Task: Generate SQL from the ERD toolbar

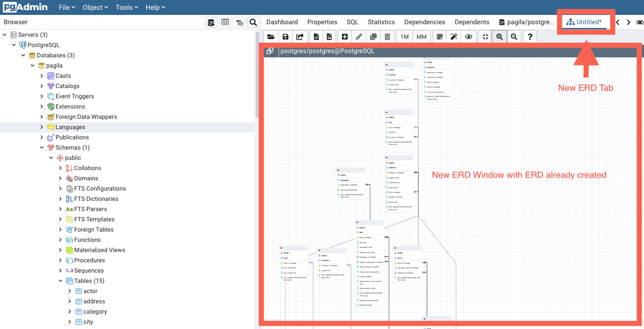Action: (315, 36)
